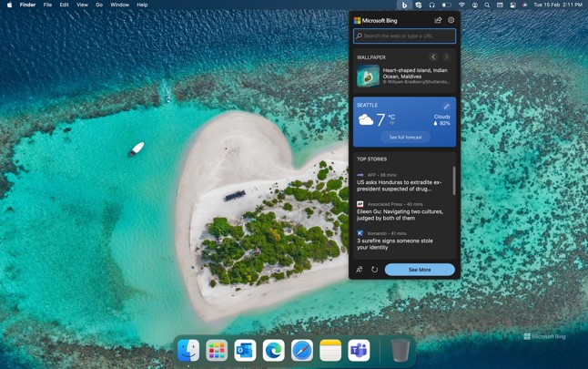Open Launchpad from the Dock
Image resolution: width=588 pixels, height=369 pixels.
point(217,350)
